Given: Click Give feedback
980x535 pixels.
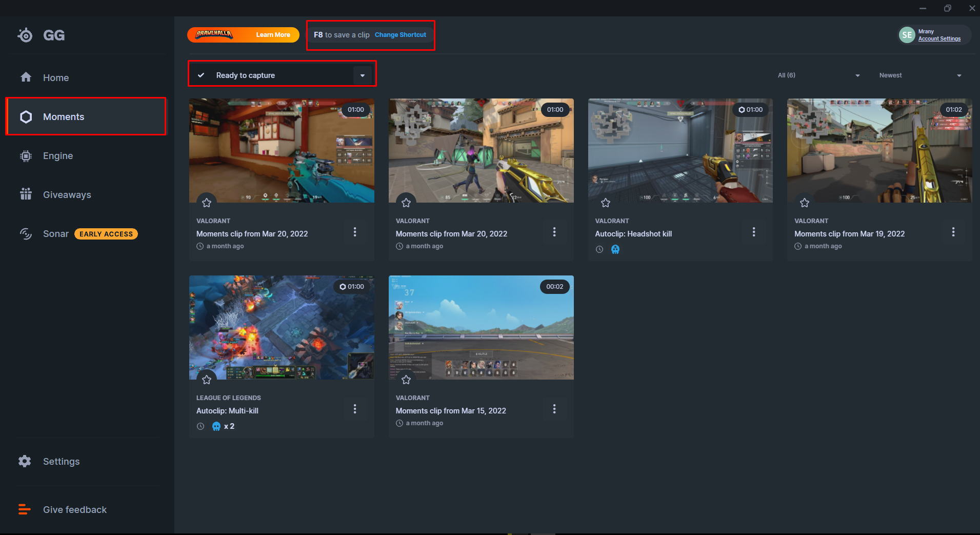Looking at the screenshot, I should [86, 509].
